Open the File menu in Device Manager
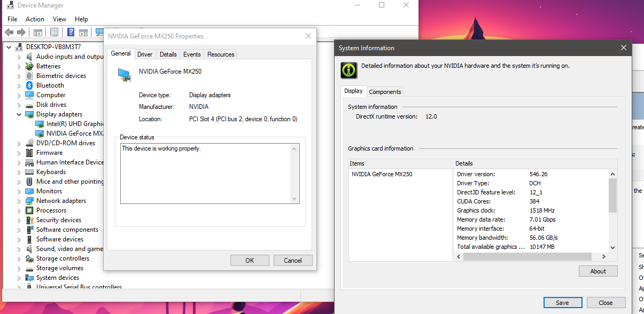Screen dimensions: 644x314 point(12,19)
